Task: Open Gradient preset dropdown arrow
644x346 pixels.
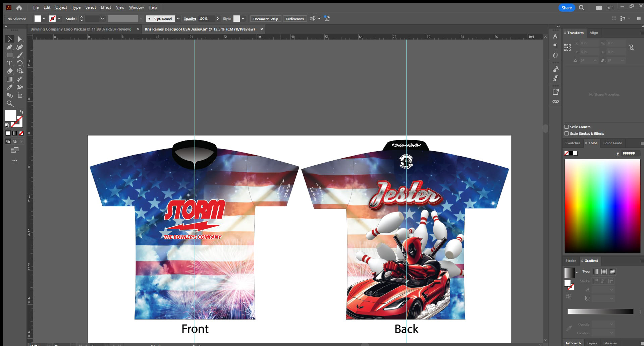Action: 577,273
